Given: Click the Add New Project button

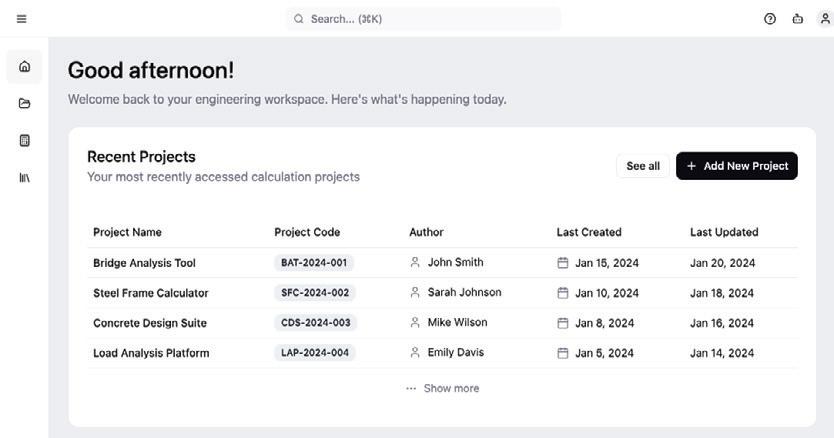Looking at the screenshot, I should coord(736,166).
